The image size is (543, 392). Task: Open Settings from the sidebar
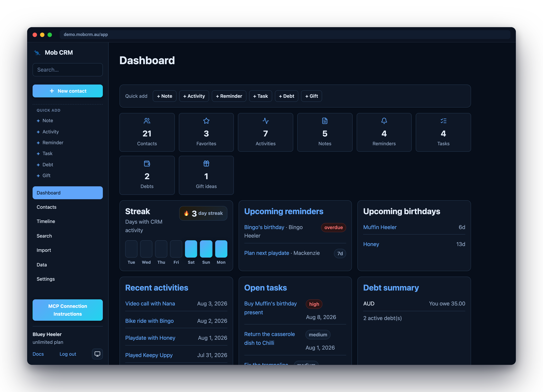(x=68, y=279)
